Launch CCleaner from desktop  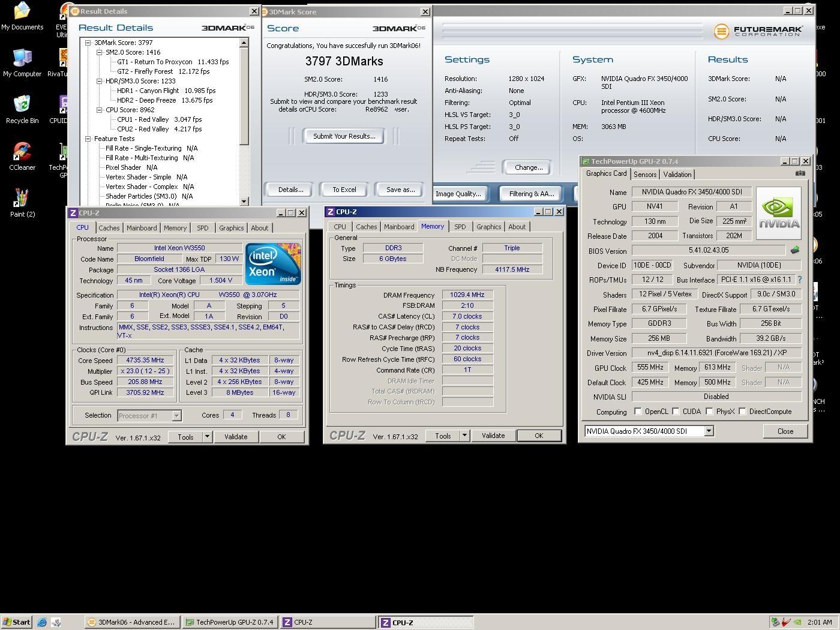[22, 156]
